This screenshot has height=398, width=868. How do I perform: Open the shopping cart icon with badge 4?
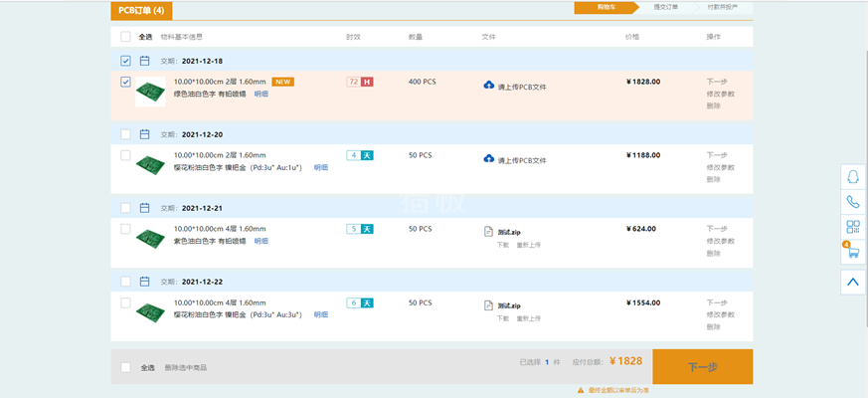852,253
